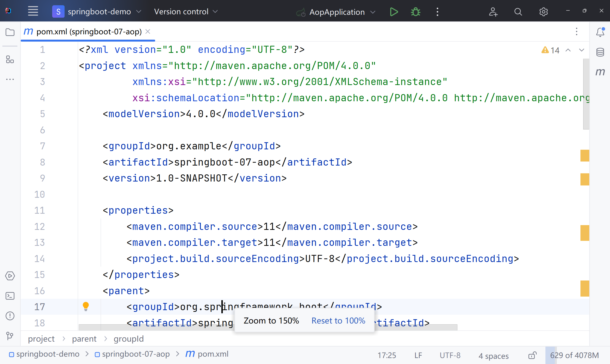Go to next highlighted problem arrow
This screenshot has height=364, width=610.
pyautogui.click(x=581, y=50)
